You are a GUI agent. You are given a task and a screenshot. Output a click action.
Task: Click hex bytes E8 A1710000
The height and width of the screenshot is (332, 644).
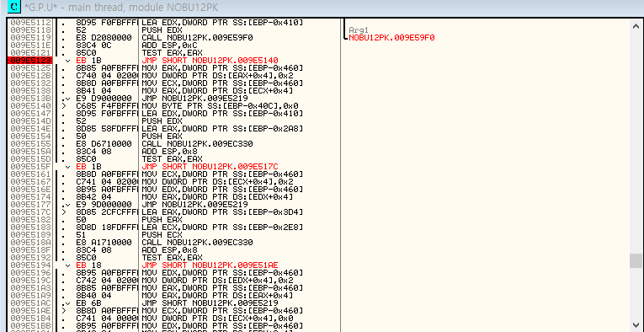104,243
